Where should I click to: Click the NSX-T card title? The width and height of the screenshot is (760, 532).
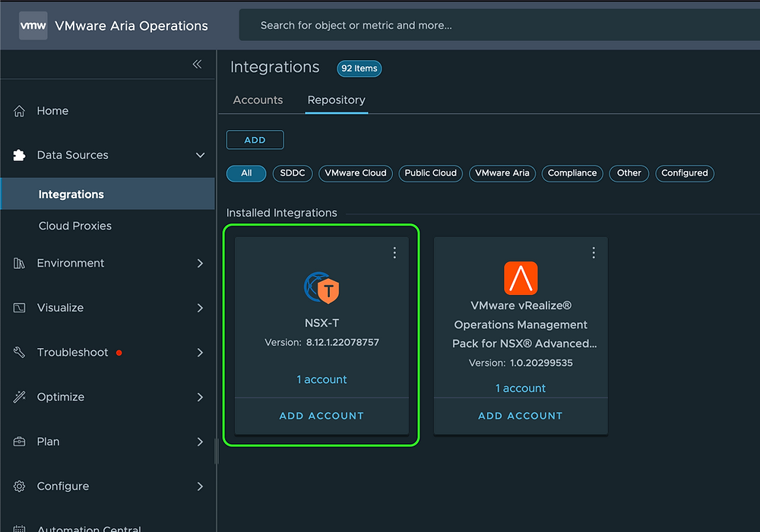tap(321, 323)
